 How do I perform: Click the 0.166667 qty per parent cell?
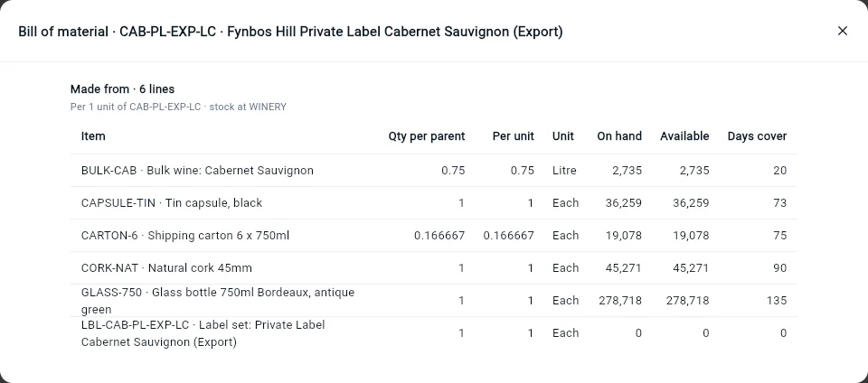pos(439,236)
